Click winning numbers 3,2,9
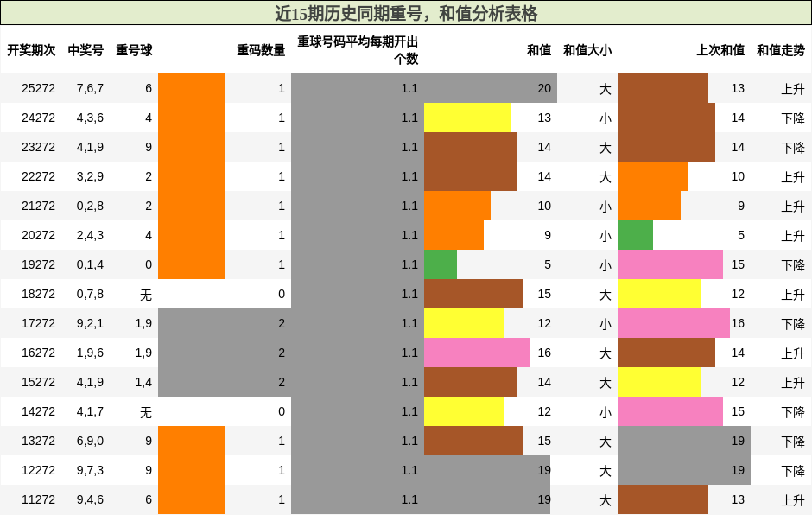 [90, 176]
